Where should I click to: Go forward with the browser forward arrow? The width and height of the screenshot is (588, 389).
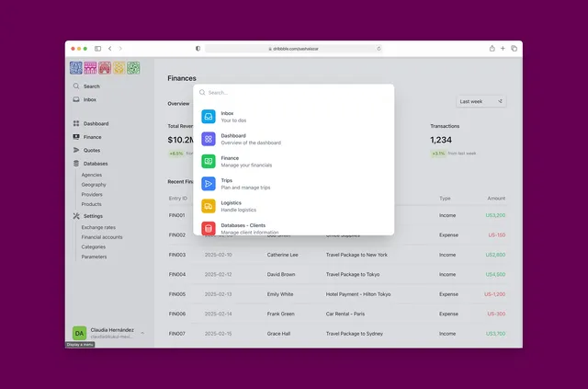[120, 49]
